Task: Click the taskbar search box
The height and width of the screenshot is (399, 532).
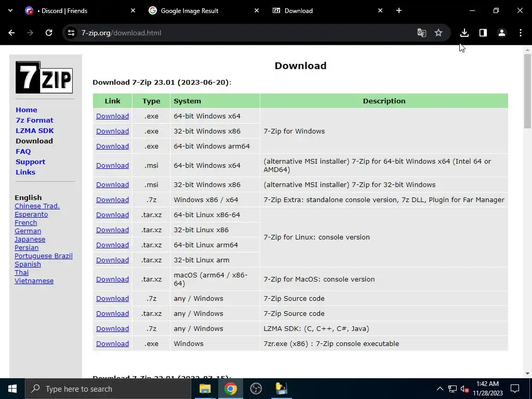Action: pyautogui.click(x=108, y=389)
